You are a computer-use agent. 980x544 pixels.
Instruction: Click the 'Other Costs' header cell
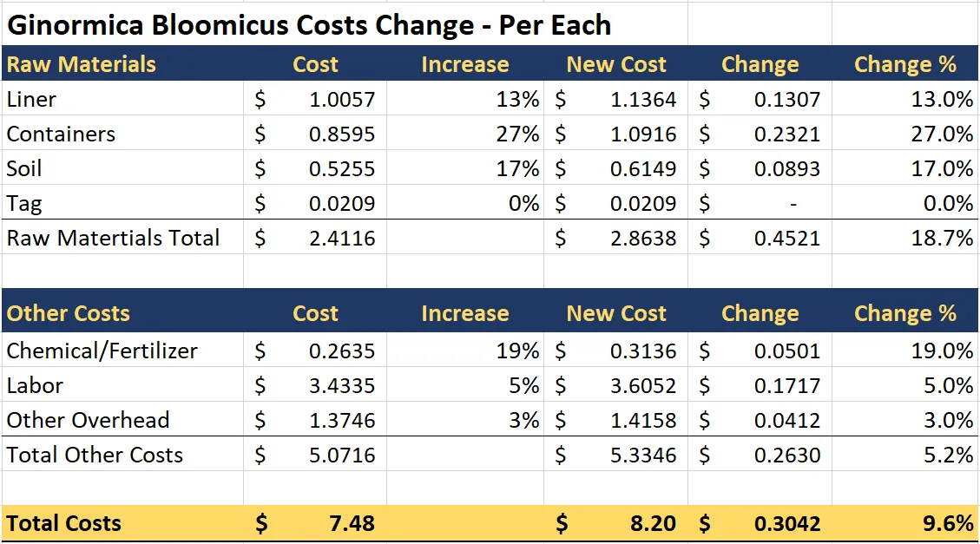pyautogui.click(x=68, y=313)
